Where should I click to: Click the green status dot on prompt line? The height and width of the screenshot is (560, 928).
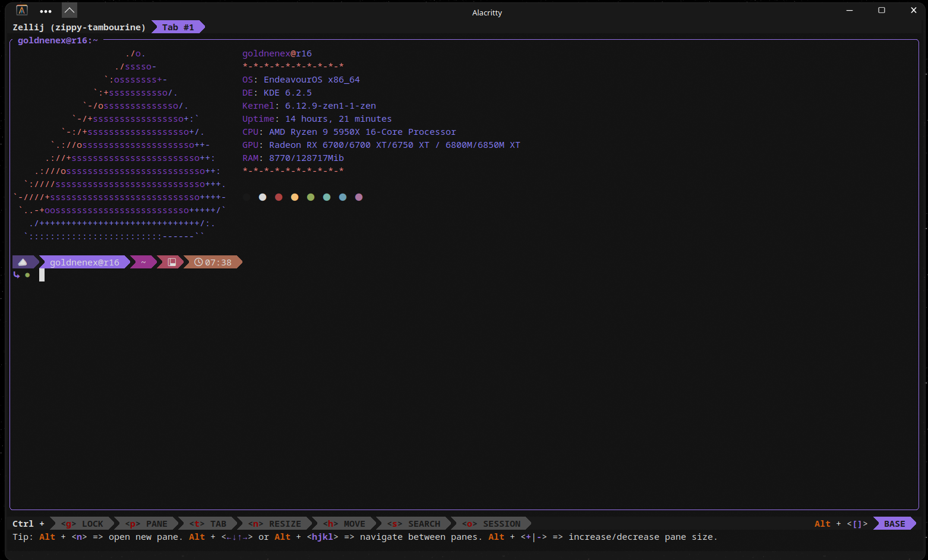[x=27, y=275]
